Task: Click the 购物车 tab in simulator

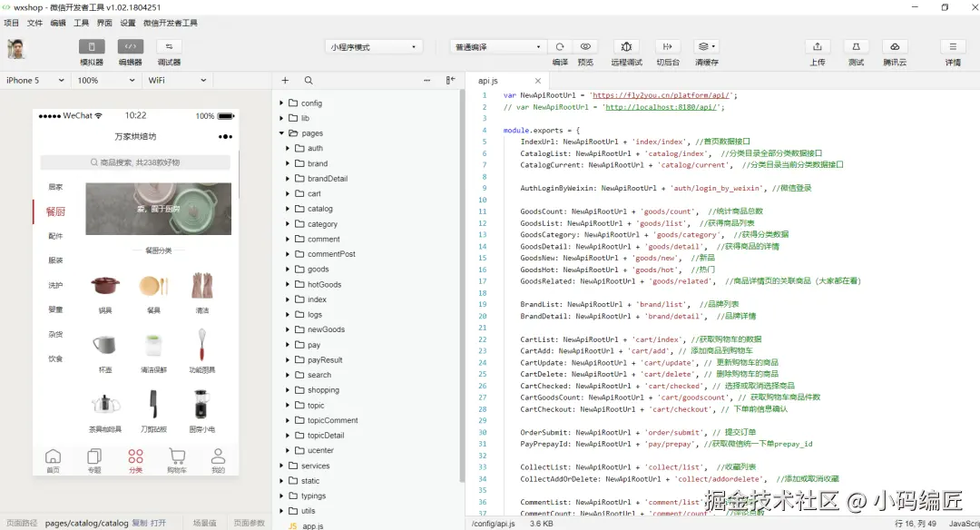Action: [x=177, y=460]
